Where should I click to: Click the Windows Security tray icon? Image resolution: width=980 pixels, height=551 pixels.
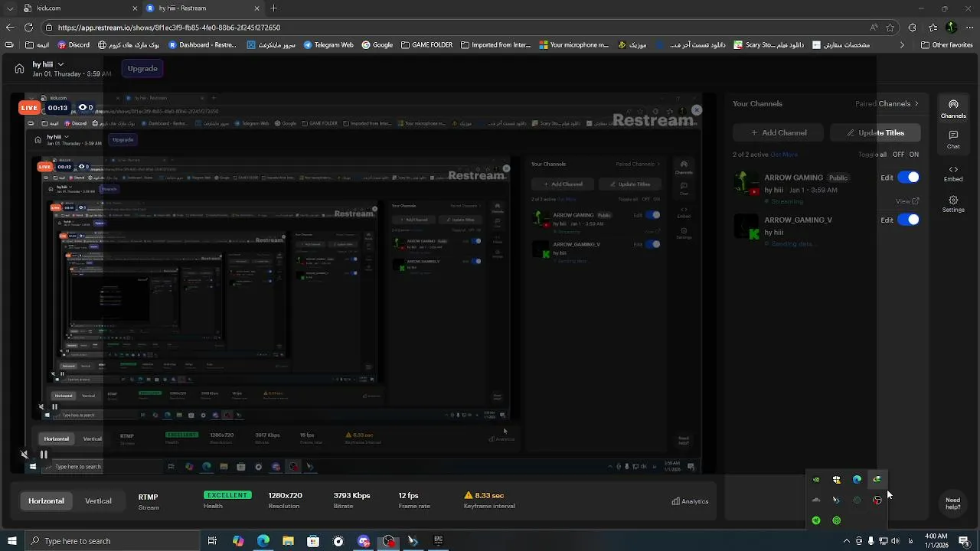pos(836,480)
